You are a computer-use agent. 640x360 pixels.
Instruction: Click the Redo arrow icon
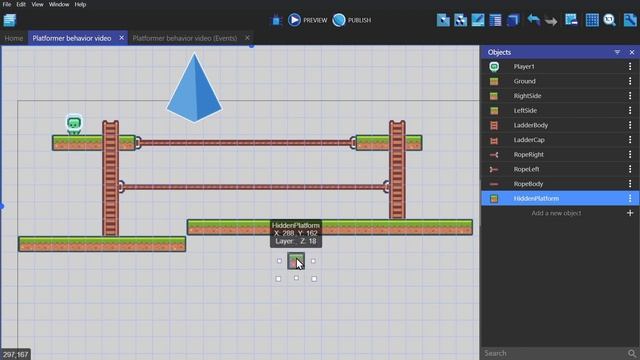(551, 20)
